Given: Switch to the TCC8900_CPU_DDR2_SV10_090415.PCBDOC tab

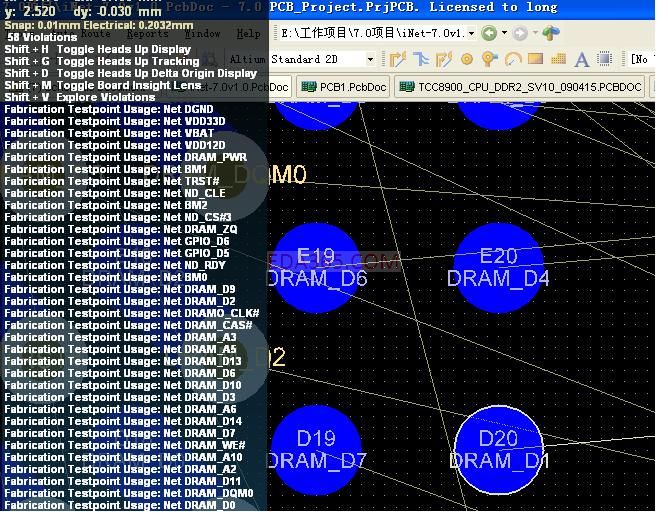Looking at the screenshot, I should pos(520,87).
